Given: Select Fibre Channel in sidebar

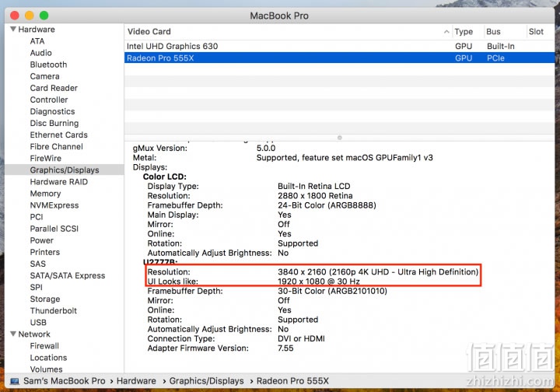Looking at the screenshot, I should (57, 146).
